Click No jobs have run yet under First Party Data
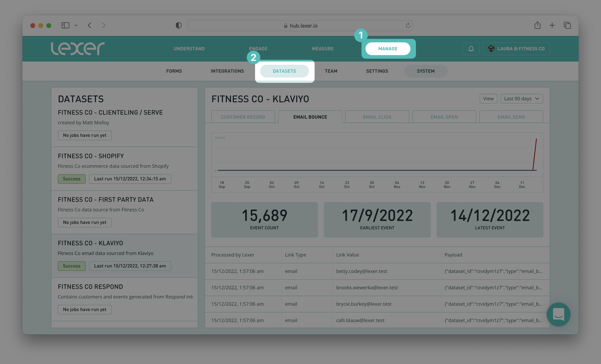This screenshot has height=364, width=601. click(x=85, y=223)
